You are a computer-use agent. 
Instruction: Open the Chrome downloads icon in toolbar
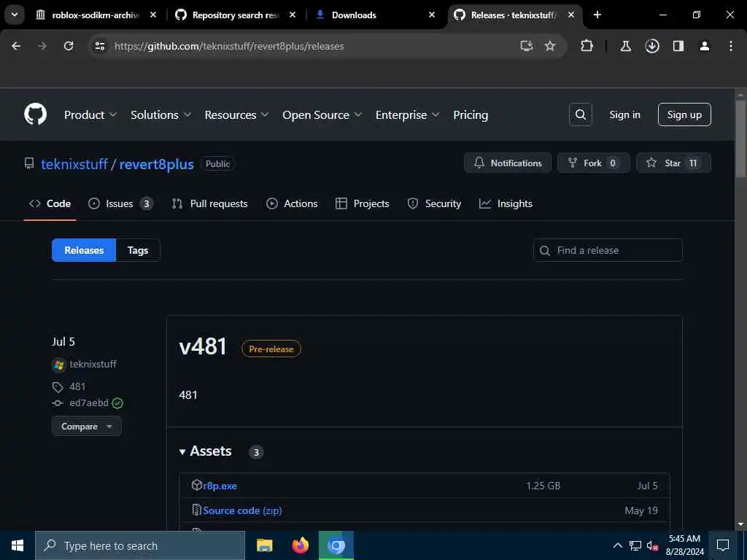(x=651, y=46)
